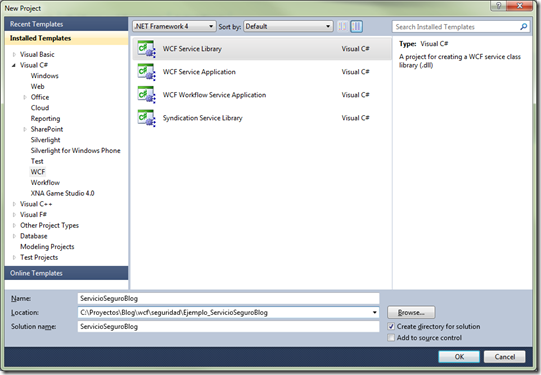Select the Installed Templates section
Viewport: 541px width, 375px height.
tap(66, 38)
